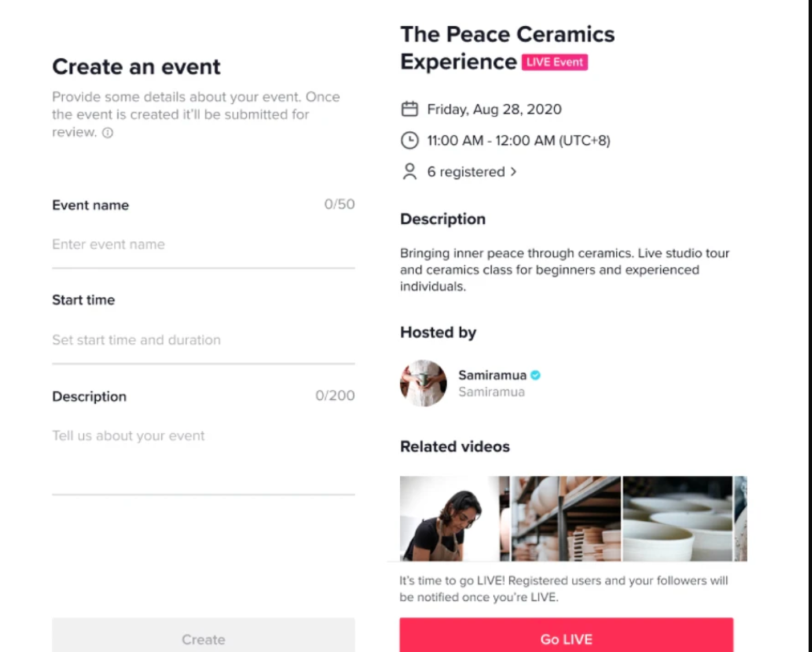Click the Samiramua username handle in gray
This screenshot has width=812, height=652.
coord(492,392)
